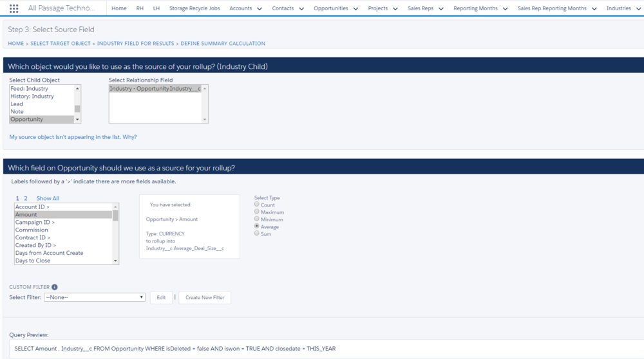Viewport: 644px width, 359px height.
Task: Select 'Commission' in the field list
Action: click(x=63, y=230)
